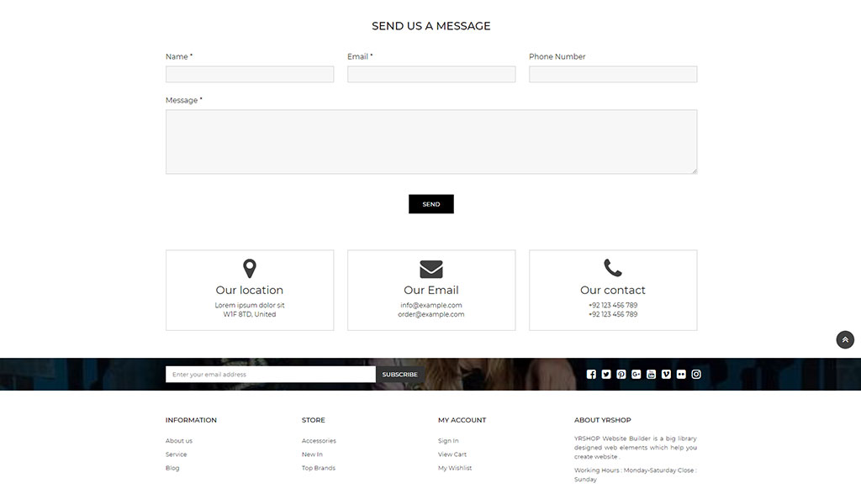Open the About us footer link
Viewport: 861px width, 504px height.
tap(179, 441)
